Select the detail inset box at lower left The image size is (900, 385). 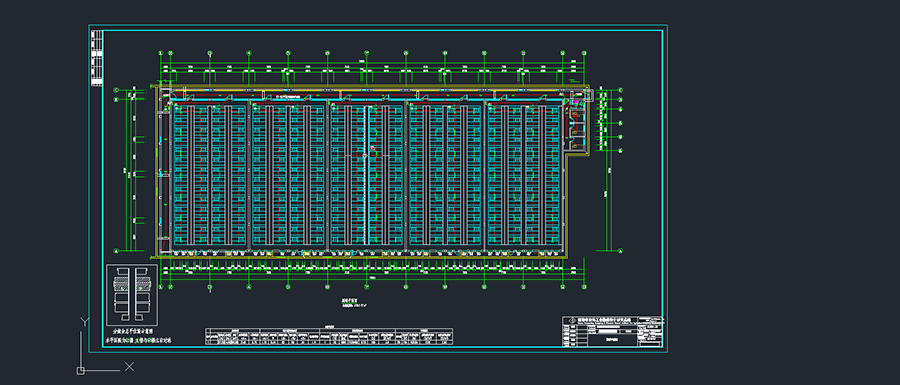pos(132,295)
